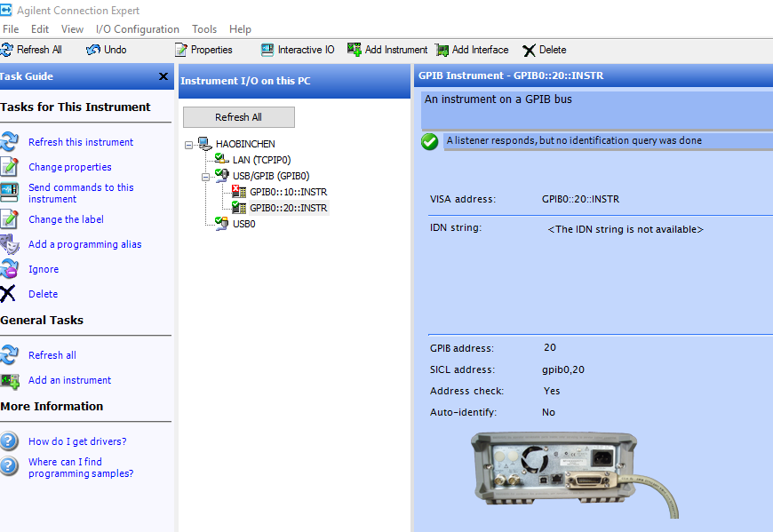This screenshot has width=773, height=532.
Task: Select GPIB0::10::INSTR label in the tree
Action: coord(289,192)
